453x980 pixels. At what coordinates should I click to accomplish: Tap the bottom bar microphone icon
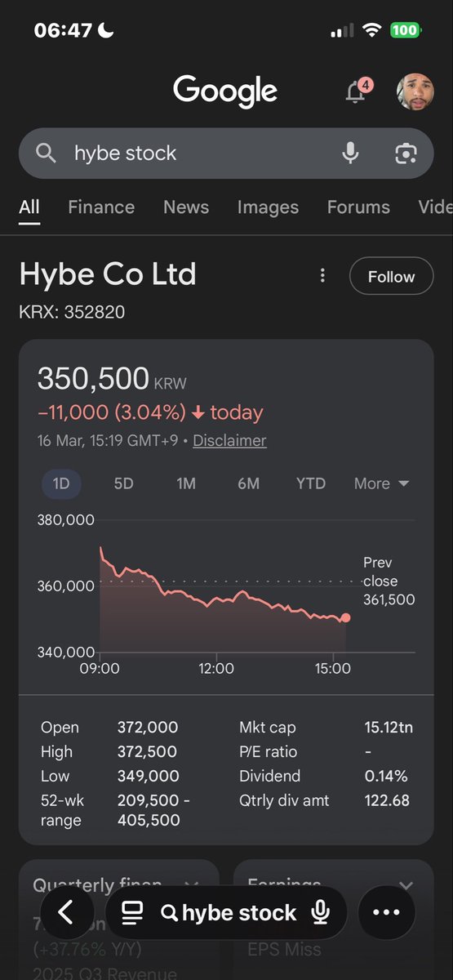coord(321,912)
